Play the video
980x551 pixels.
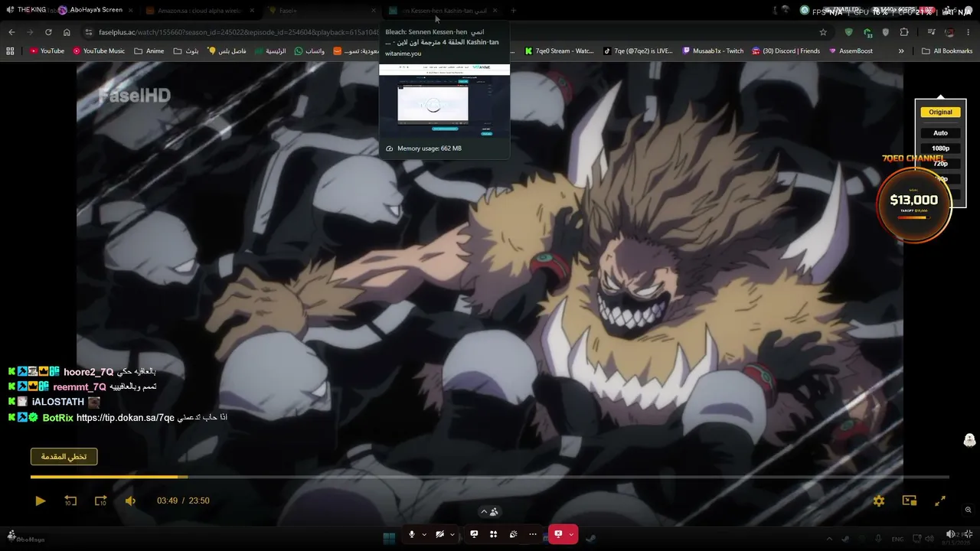tap(41, 500)
